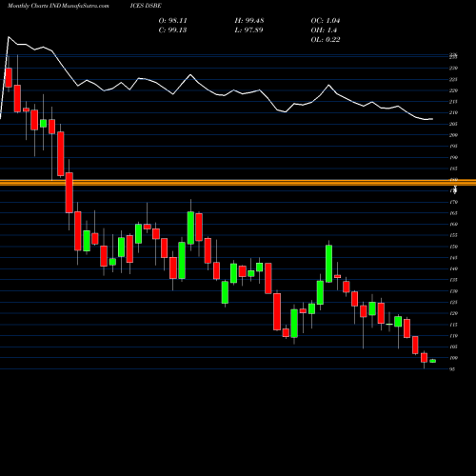Click the orange horizontal price level line
The height and width of the screenshot is (476, 476).
tap(238, 183)
